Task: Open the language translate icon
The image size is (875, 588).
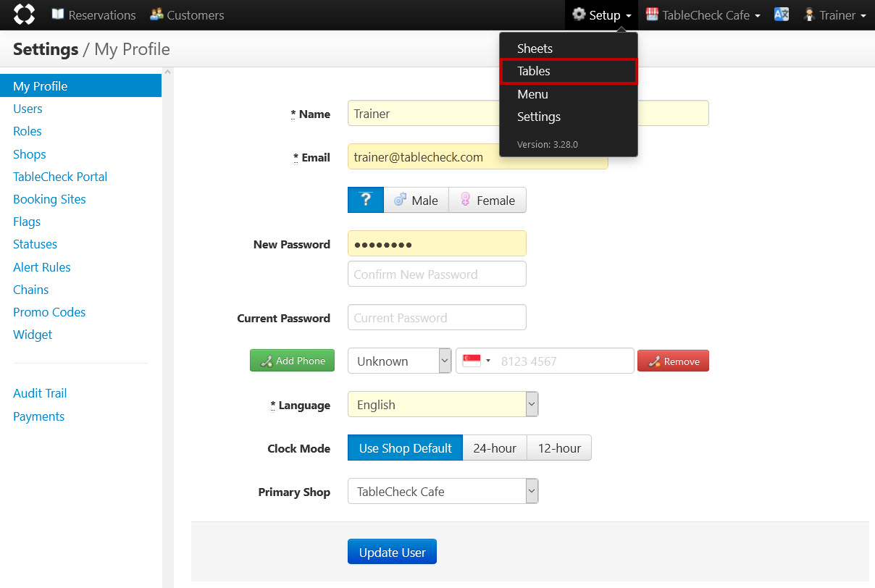Action: pyautogui.click(x=782, y=14)
